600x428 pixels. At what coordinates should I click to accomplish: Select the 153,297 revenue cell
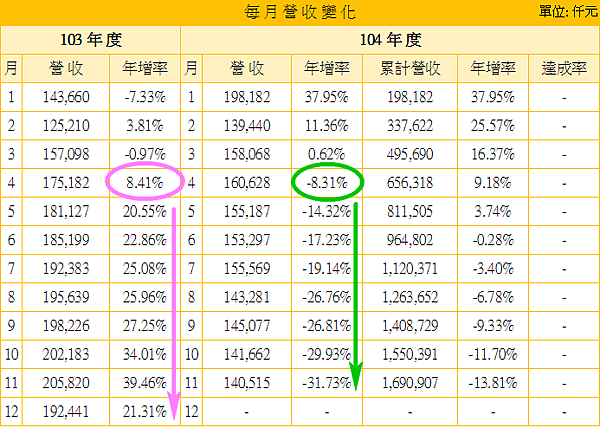[x=247, y=240]
